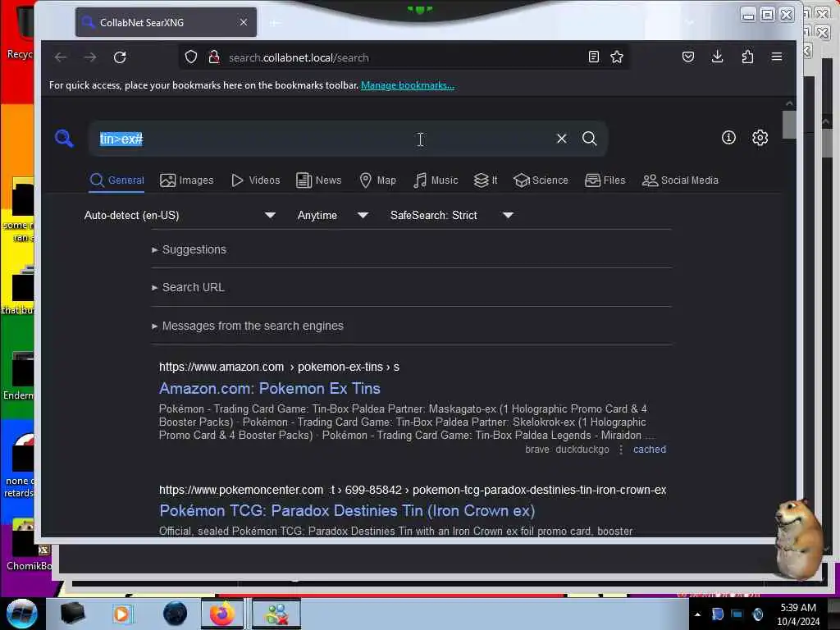This screenshot has width=840, height=630.
Task: Open Firefox hamburger menu
Action: tap(777, 57)
